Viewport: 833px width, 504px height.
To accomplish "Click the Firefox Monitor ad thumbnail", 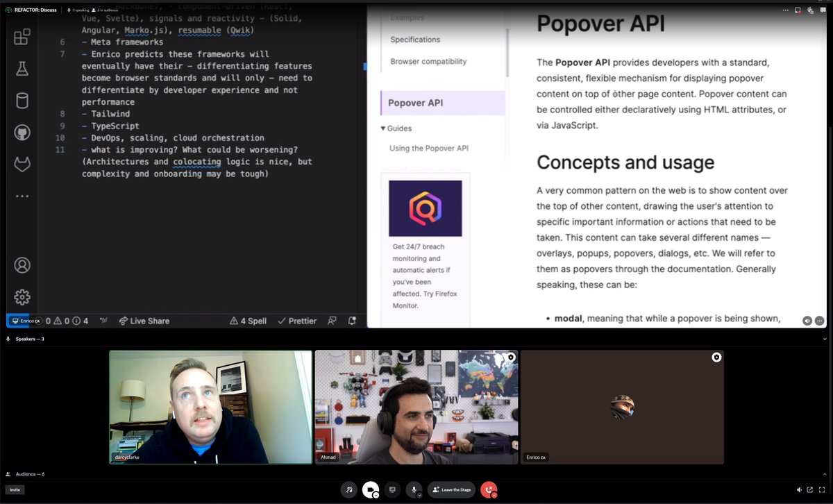I will click(x=426, y=208).
